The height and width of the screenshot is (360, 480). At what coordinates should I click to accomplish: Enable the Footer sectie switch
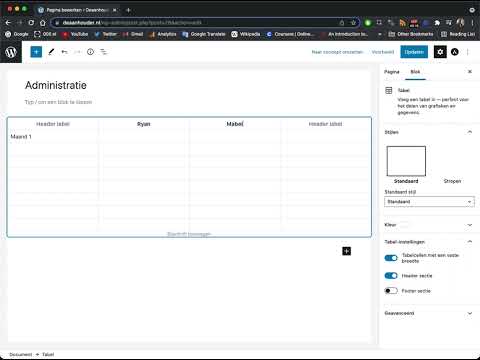tap(391, 291)
